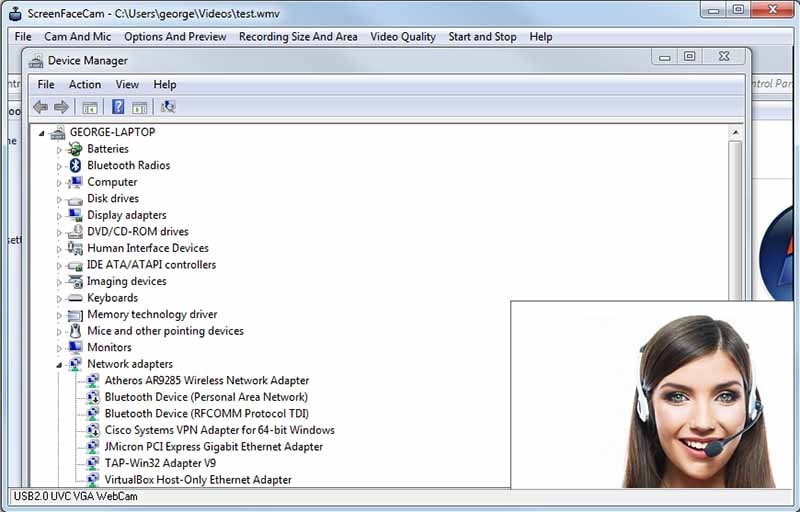800x512 pixels.
Task: Click the Show/Hide action pane toolbar icon
Action: (x=140, y=108)
